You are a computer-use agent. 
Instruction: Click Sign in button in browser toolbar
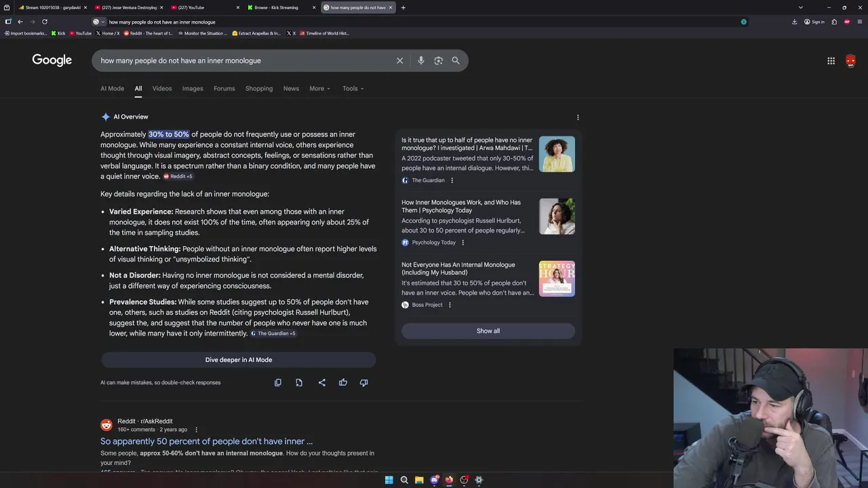click(814, 22)
